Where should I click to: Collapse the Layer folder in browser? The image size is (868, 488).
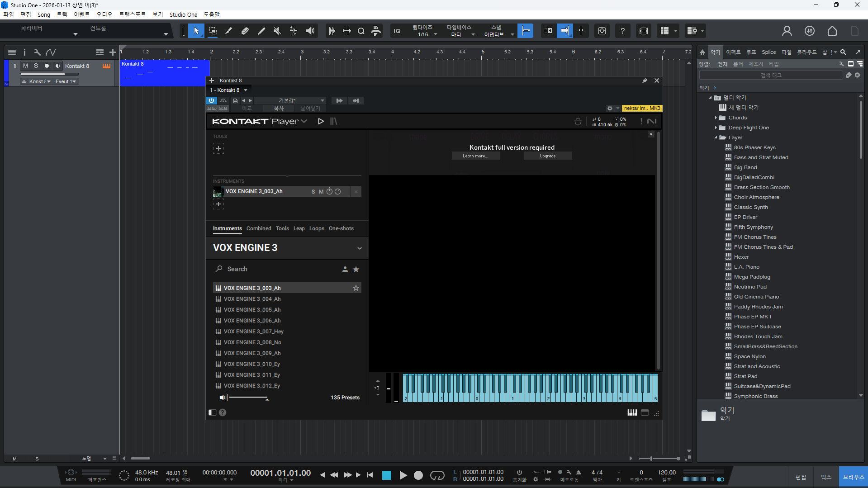(716, 137)
